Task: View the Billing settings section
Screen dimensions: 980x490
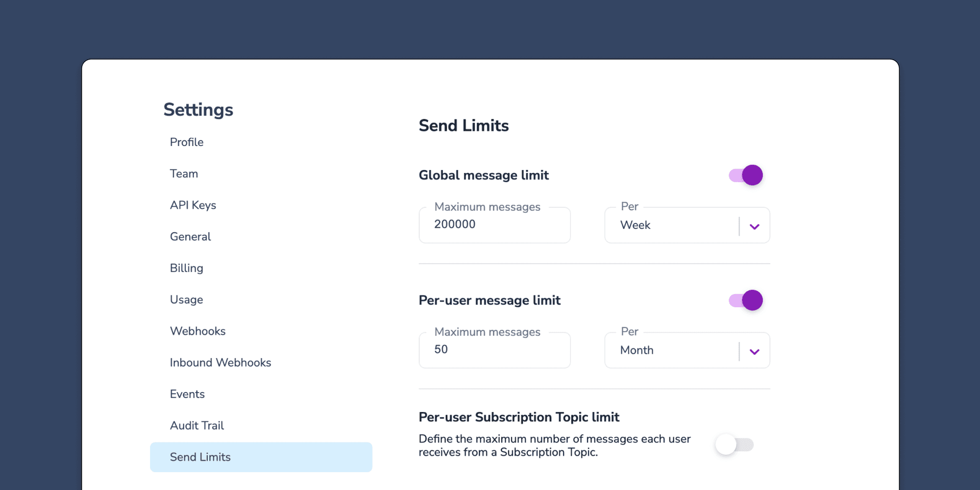Action: click(186, 268)
